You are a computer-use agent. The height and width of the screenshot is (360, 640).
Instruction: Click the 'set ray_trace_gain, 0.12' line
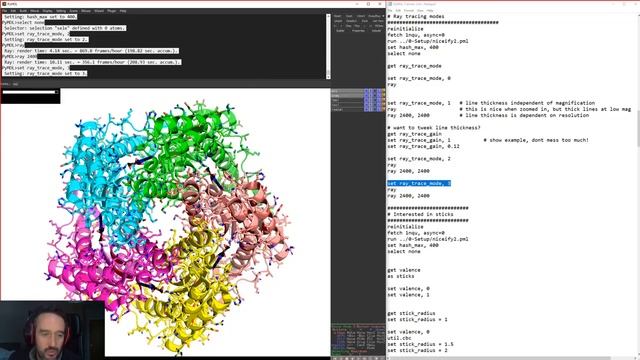click(423, 146)
